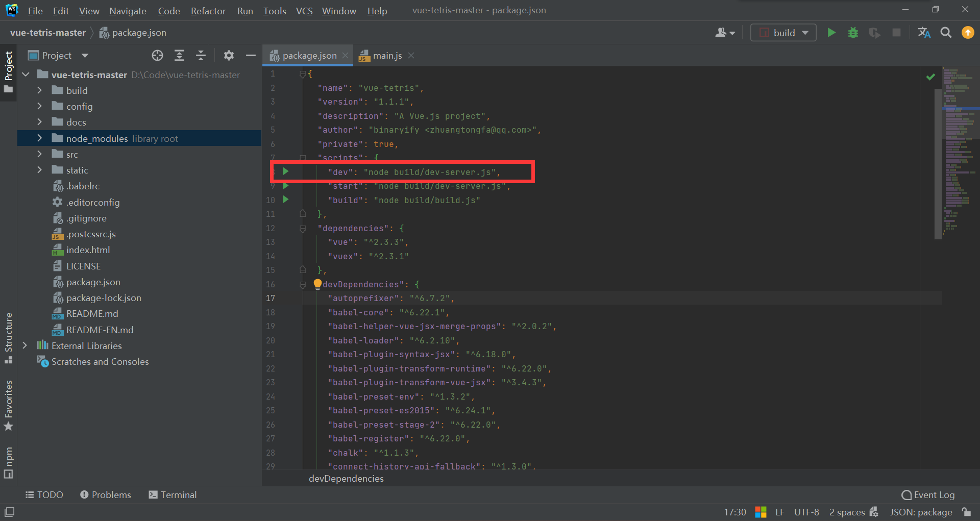Click 'JSON: package' schema indicator
The height and width of the screenshot is (521, 980).
(921, 512)
